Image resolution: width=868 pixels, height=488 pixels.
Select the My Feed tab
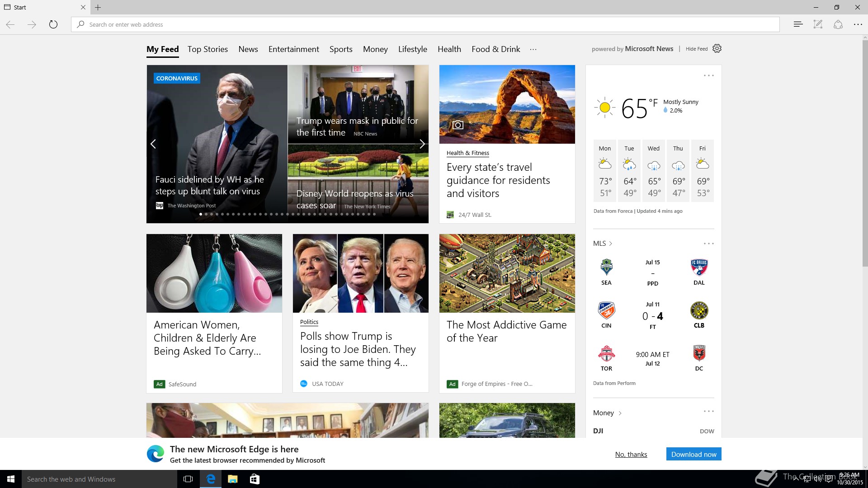(163, 49)
